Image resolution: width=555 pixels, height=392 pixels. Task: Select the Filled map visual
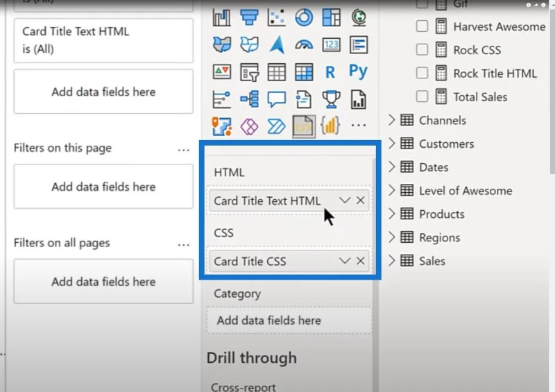(221, 44)
